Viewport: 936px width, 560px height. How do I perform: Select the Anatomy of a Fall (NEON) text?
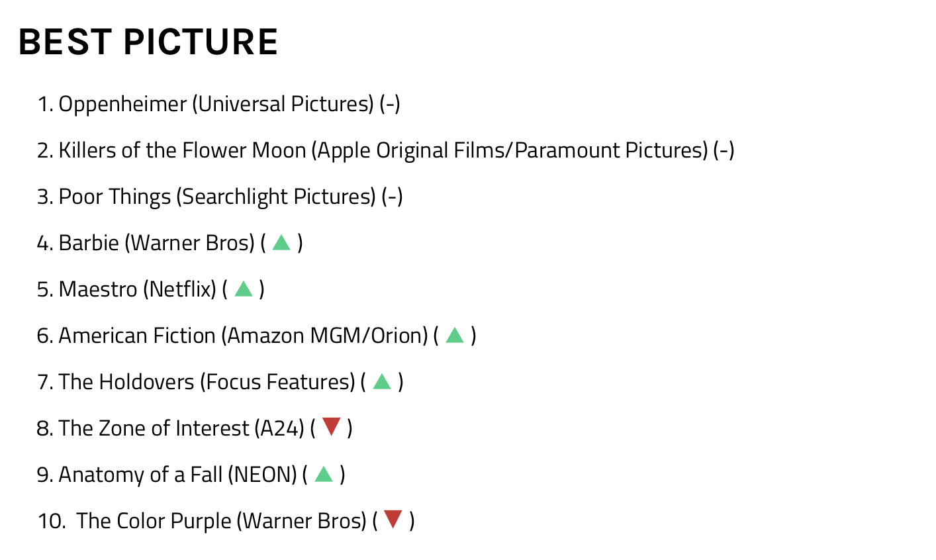pos(177,475)
